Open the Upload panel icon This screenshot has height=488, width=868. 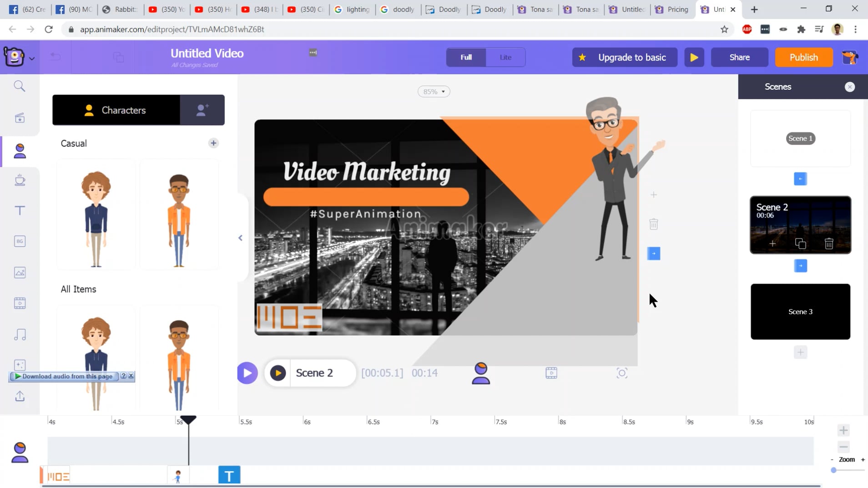click(20, 396)
